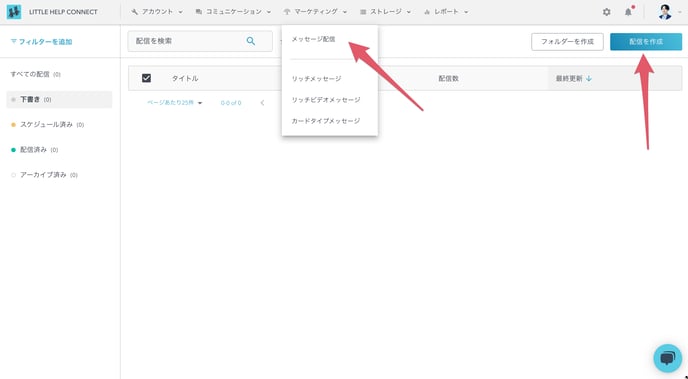Open the chat support bubble

(667, 358)
